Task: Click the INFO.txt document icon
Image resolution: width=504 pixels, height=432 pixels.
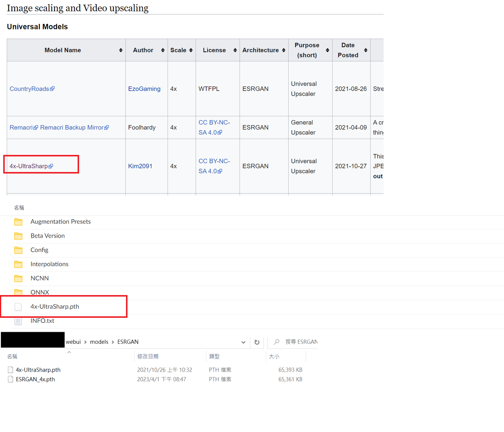Action: [18, 321]
